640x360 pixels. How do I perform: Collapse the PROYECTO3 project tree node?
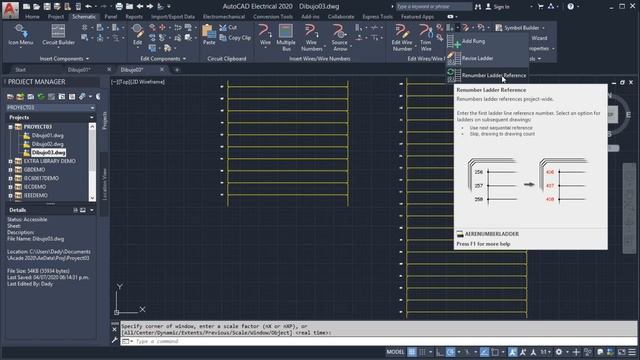(10, 127)
